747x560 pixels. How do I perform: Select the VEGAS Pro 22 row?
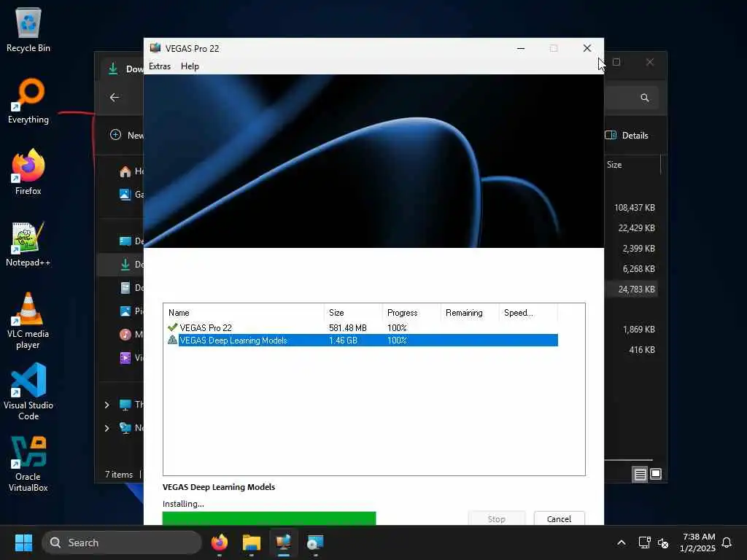pos(362,327)
